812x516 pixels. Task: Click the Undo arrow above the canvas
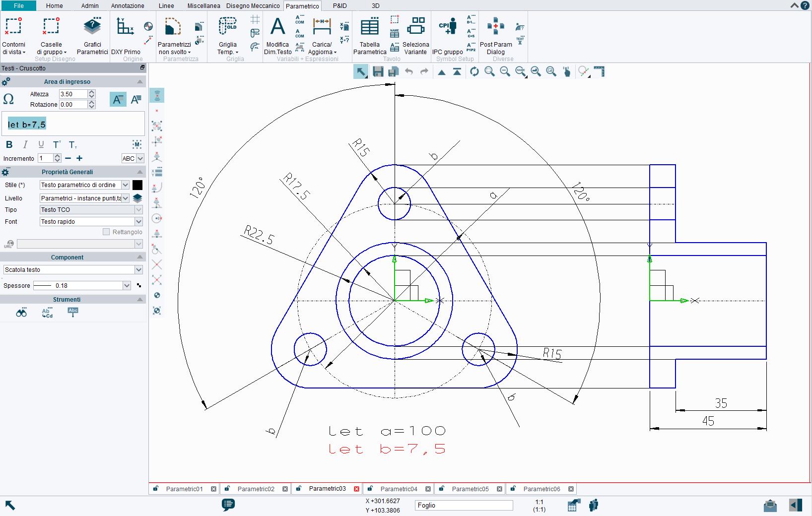(408, 71)
